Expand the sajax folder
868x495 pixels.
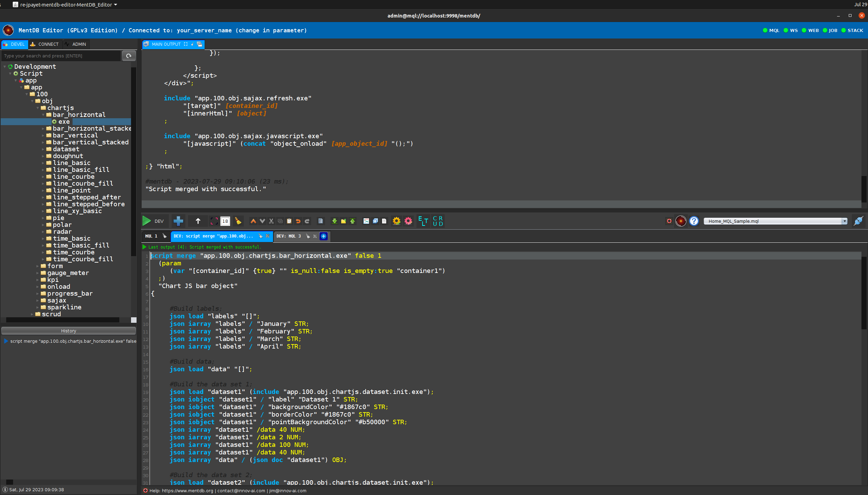click(37, 300)
